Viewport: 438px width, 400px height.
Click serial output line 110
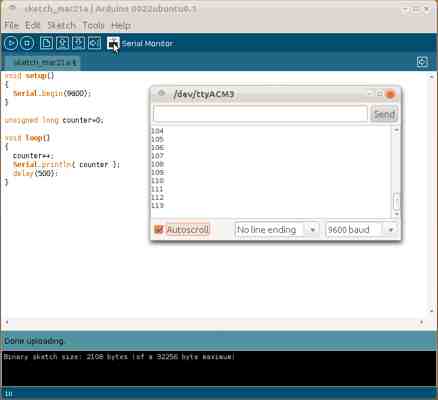pos(157,181)
